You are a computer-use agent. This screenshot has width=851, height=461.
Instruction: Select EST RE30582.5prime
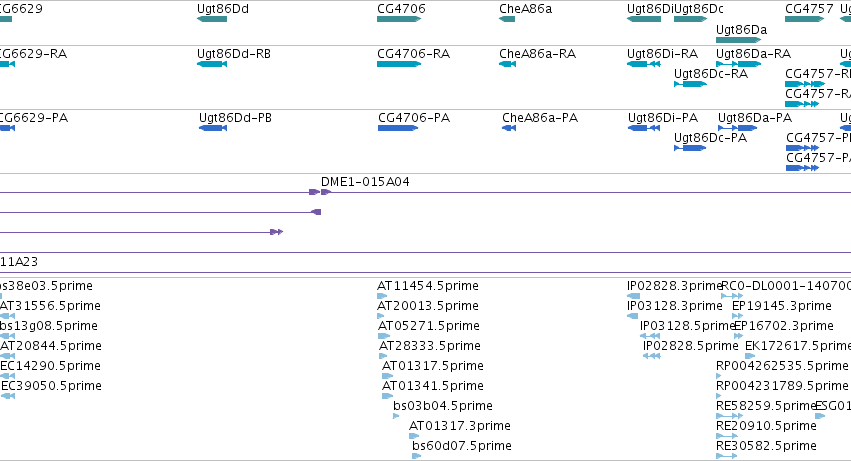tap(766, 446)
